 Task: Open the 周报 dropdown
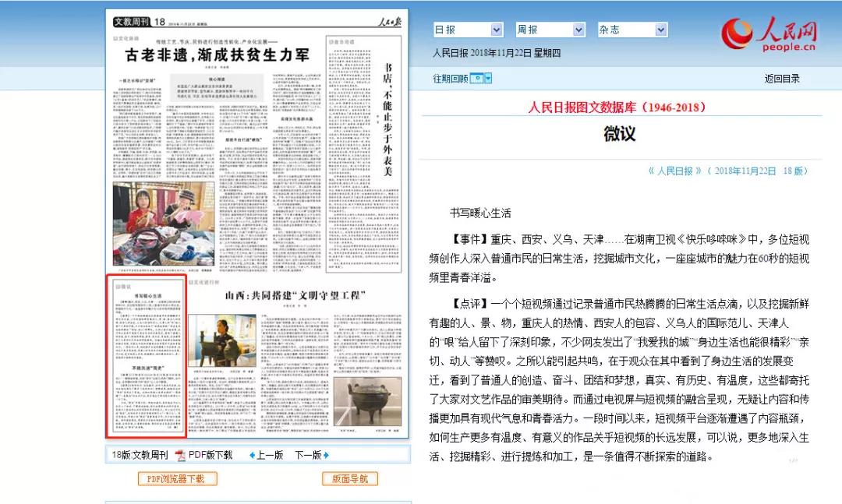coord(578,29)
